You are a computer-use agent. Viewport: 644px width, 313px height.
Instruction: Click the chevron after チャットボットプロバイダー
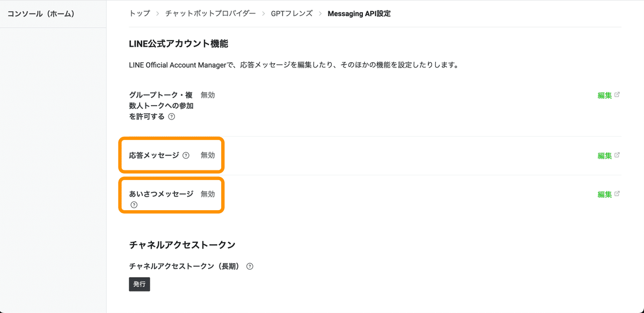(x=264, y=13)
